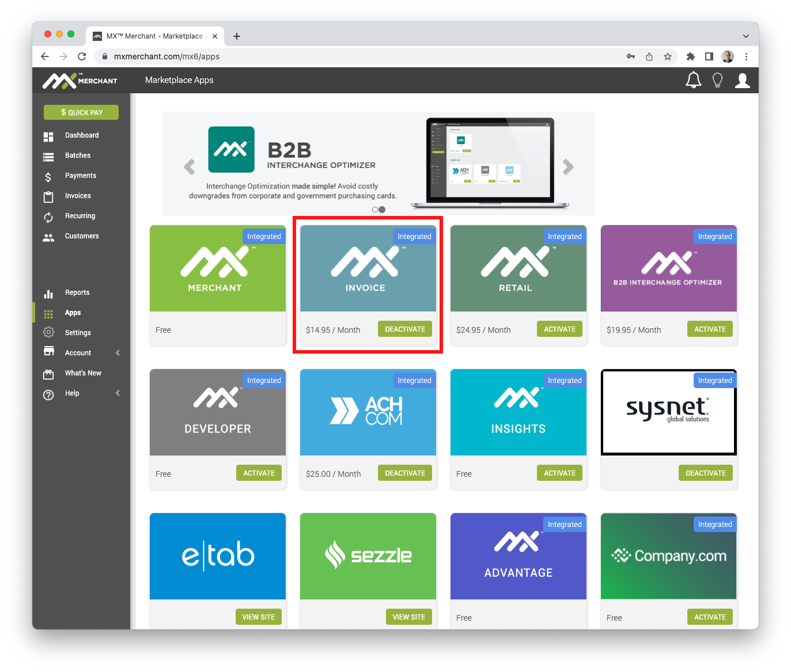Click the lightbulb idea icon

pyautogui.click(x=717, y=80)
